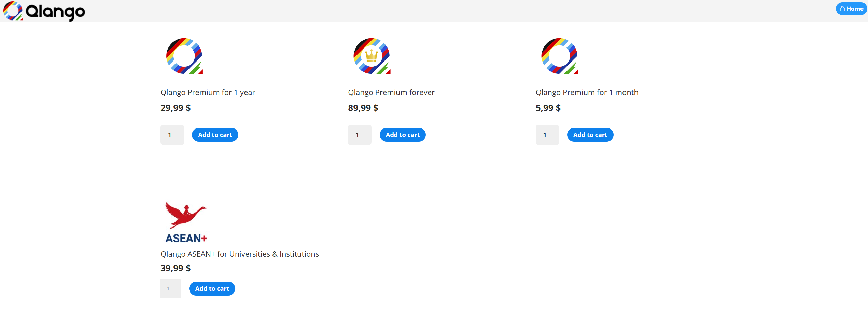Click the 89,99 $ price label

(x=363, y=108)
